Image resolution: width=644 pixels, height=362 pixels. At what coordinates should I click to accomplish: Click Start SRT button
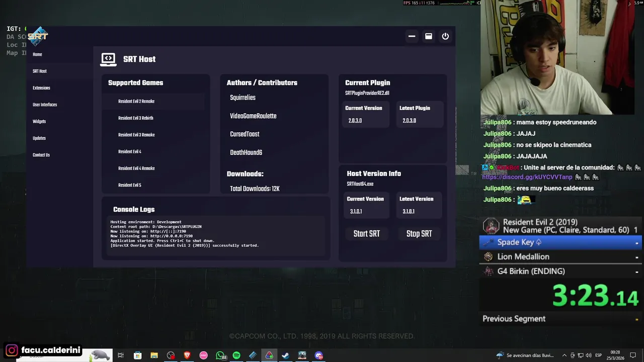(x=367, y=234)
